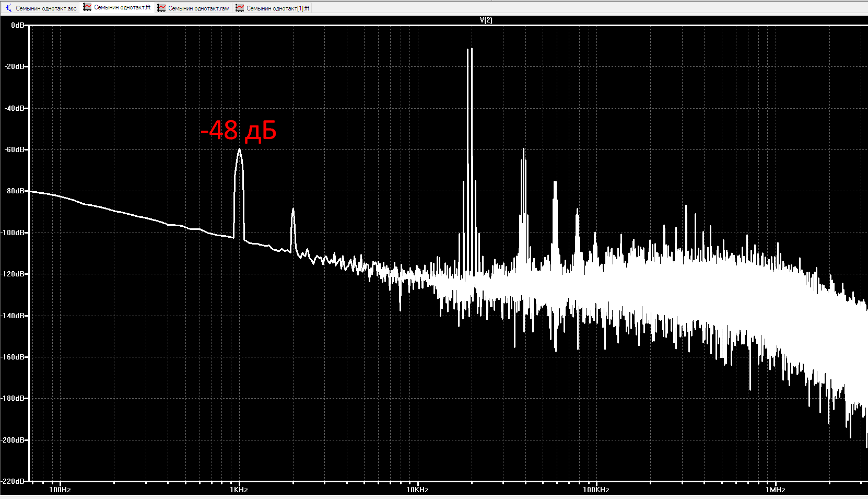Click the 100KHz frequency axis label
Screen dimensions: 868x499
[x=596, y=490]
